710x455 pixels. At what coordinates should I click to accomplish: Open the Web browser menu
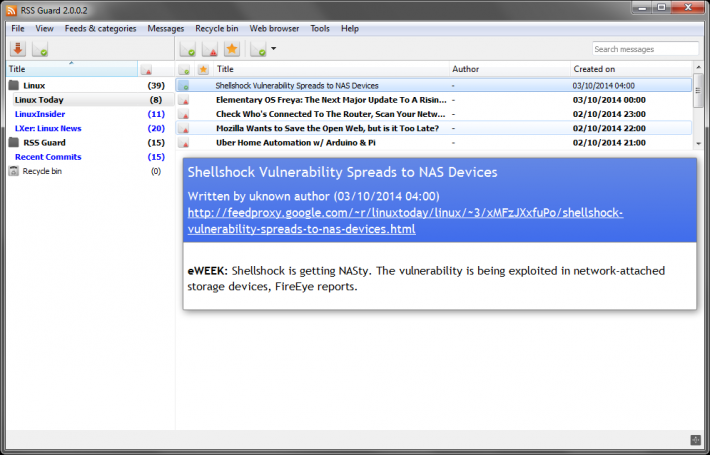(x=274, y=29)
